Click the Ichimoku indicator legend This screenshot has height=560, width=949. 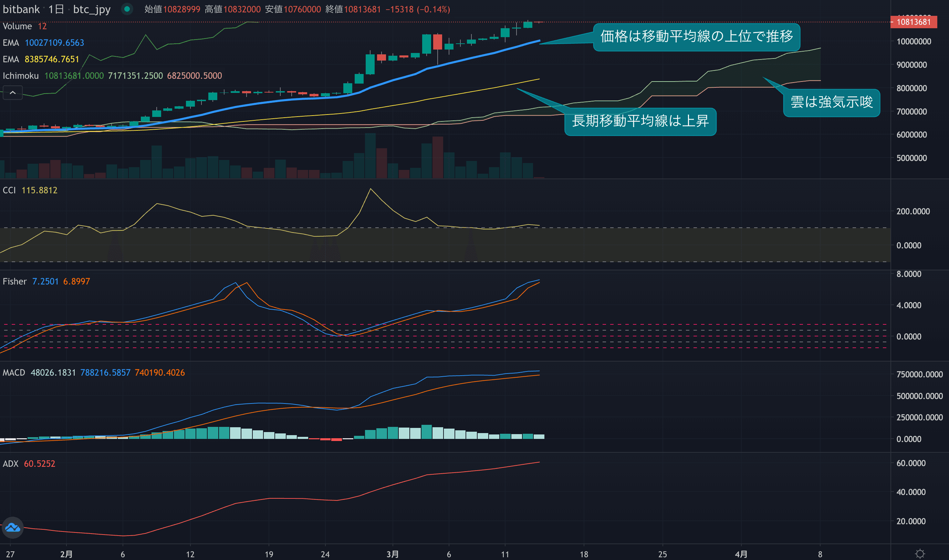21,76
